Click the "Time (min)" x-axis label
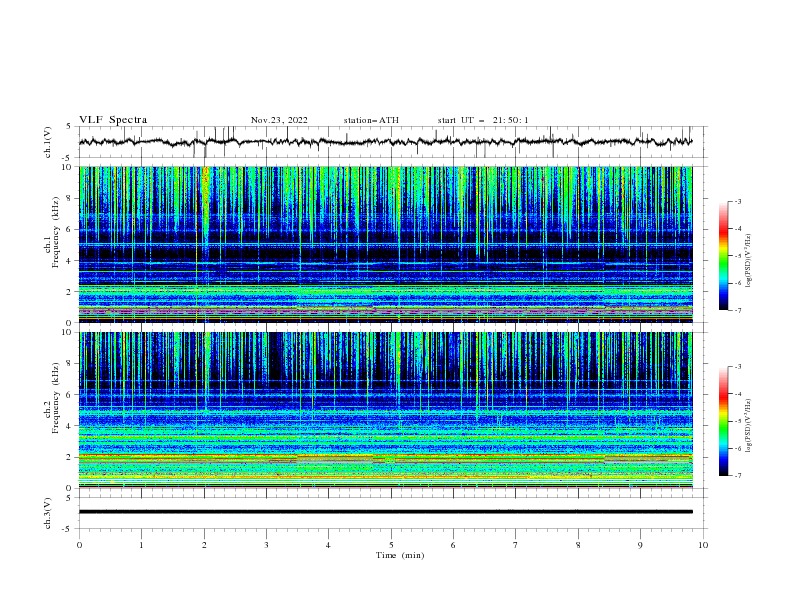This screenshot has height=612, width=792. tap(400, 555)
